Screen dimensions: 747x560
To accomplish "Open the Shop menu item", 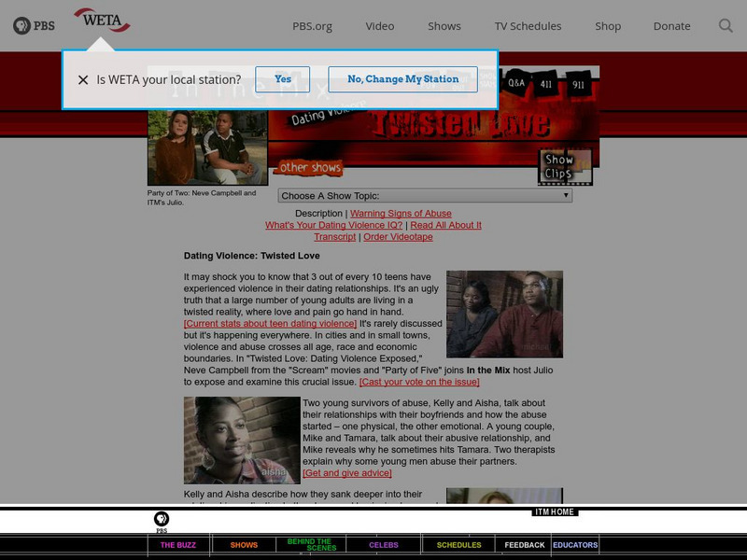I will (x=608, y=26).
